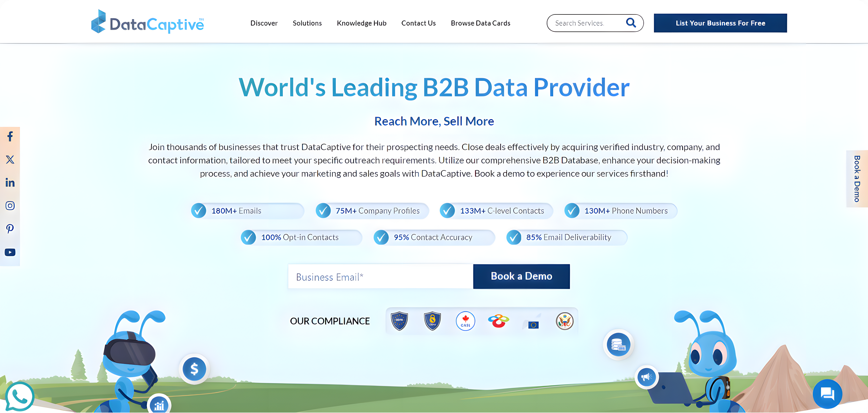Screen dimensions: 868x413
Task: Toggle the 95% Contact Accuracy checkmark
Action: coord(382,237)
